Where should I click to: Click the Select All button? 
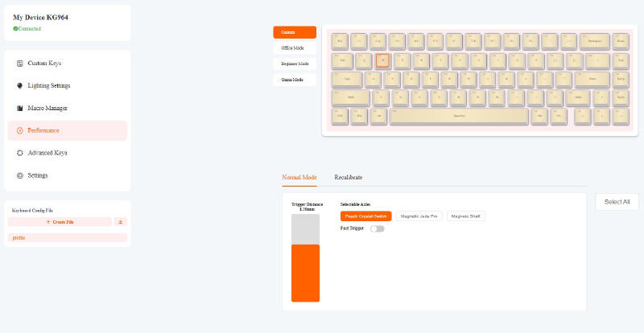tap(617, 202)
